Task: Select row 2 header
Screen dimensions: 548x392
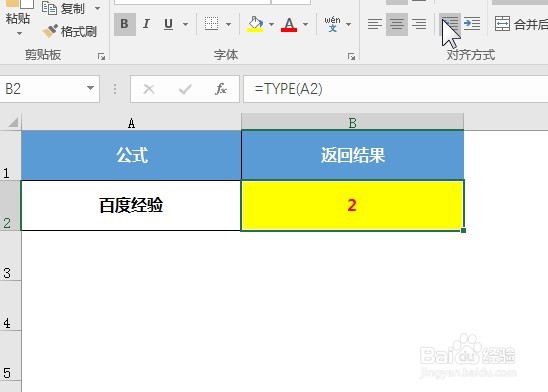Action: click(x=10, y=205)
